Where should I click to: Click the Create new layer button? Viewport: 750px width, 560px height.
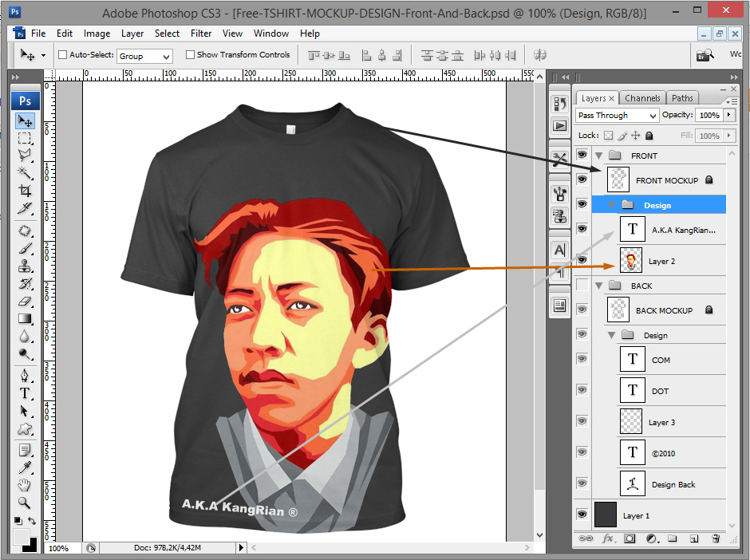pos(694,538)
